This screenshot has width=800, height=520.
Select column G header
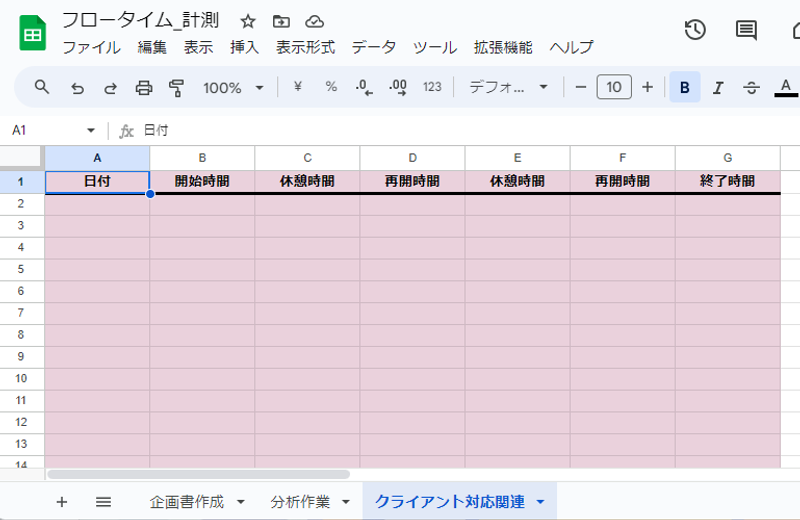pyautogui.click(x=728, y=158)
